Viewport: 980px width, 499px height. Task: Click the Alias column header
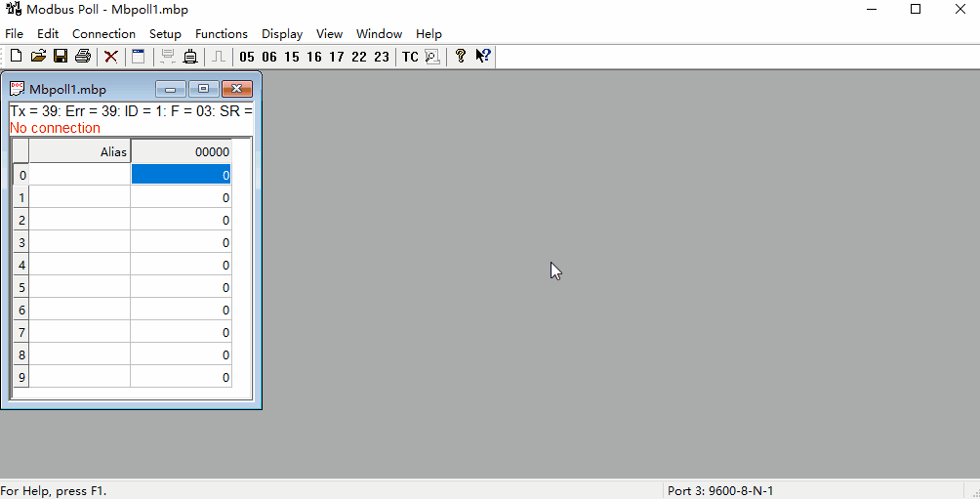point(80,151)
